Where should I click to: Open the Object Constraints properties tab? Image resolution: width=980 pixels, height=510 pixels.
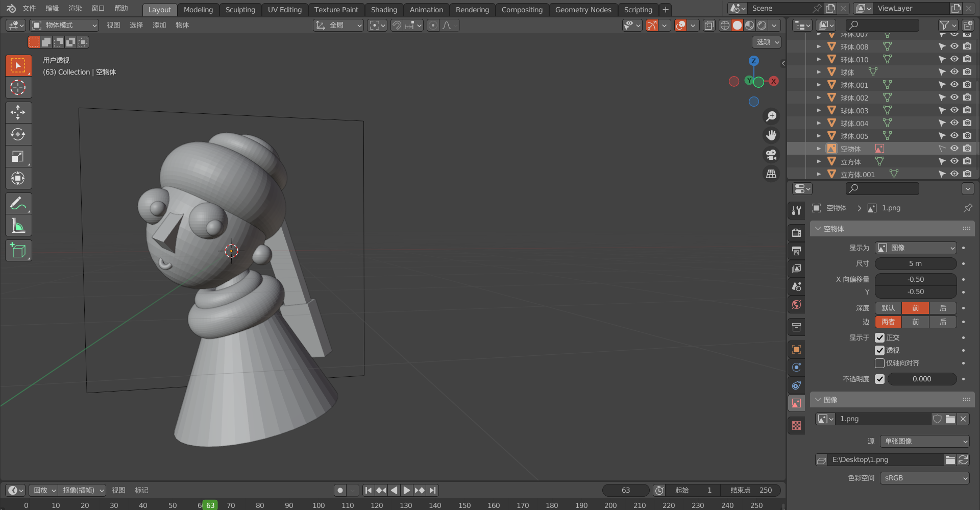[796, 385]
